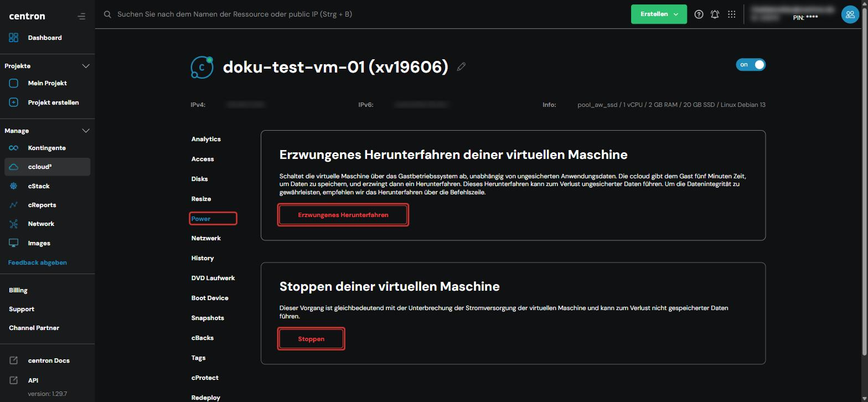Click the search magnifier icon
Image resolution: width=868 pixels, height=402 pixels.
(x=108, y=14)
